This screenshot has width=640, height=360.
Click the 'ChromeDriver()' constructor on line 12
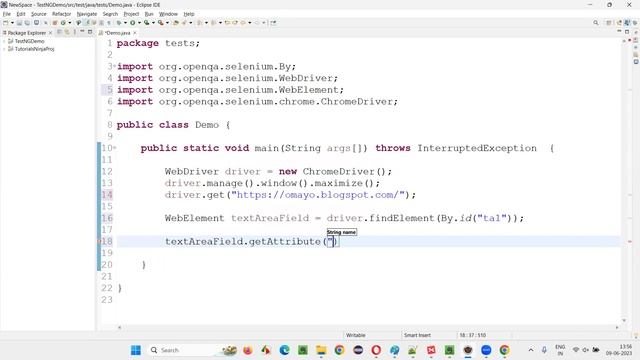coord(344,171)
